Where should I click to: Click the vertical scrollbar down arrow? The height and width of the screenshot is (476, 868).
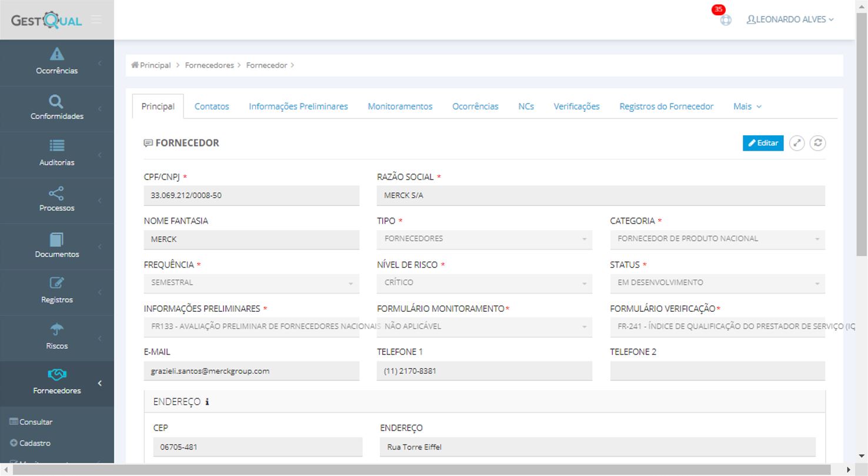pos(862,456)
